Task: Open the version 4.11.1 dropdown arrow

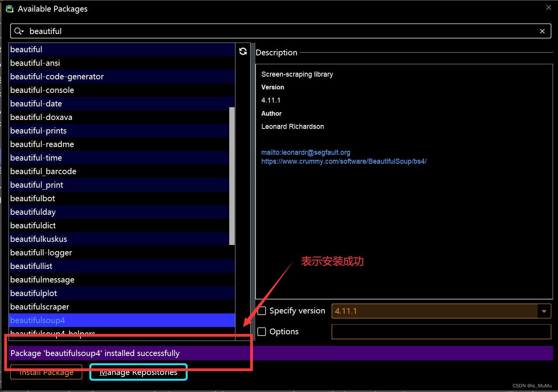Action: pos(544,311)
